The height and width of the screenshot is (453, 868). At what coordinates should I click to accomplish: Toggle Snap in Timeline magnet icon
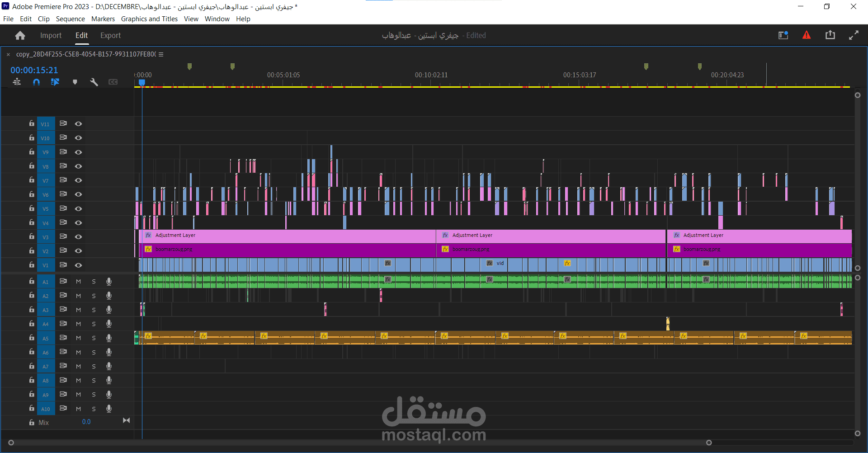pos(36,82)
